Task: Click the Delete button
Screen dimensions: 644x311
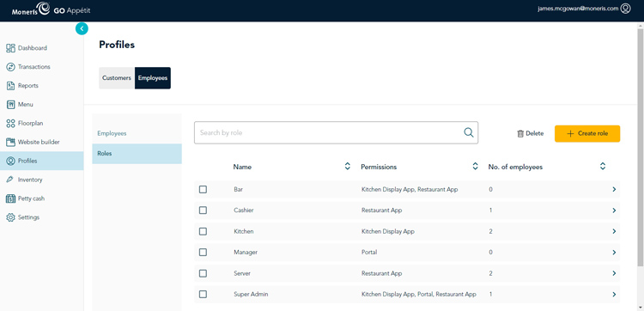Action: tap(531, 133)
